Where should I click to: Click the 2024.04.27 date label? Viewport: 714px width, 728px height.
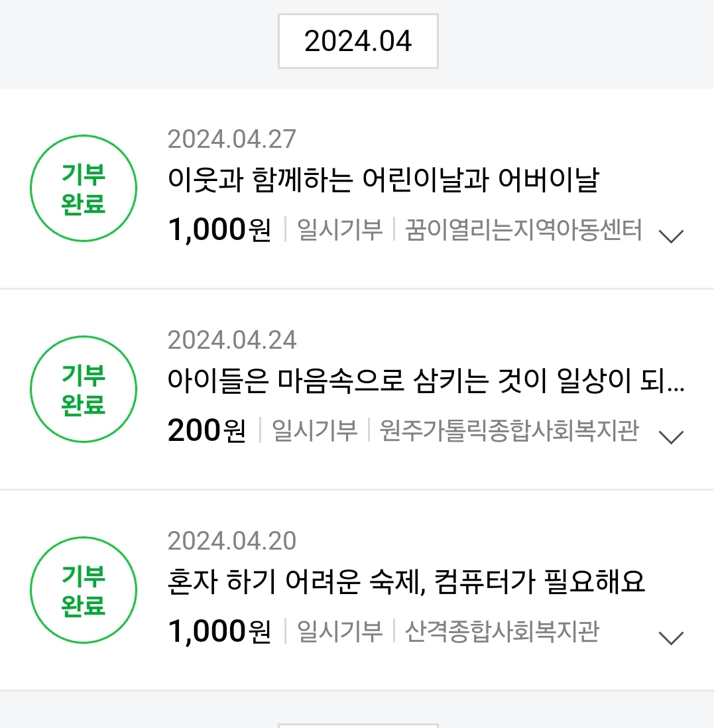[x=232, y=139]
